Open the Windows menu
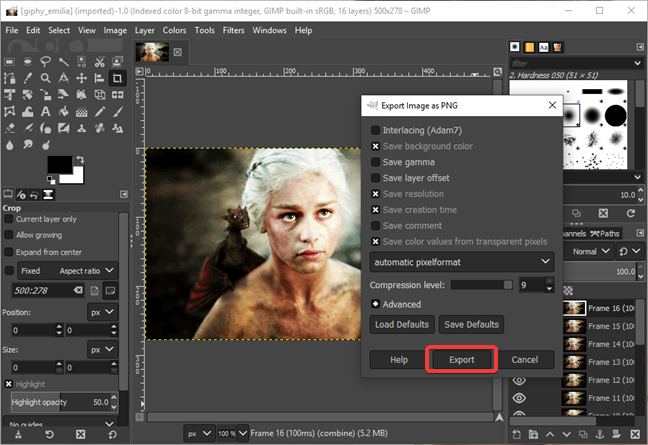The width and height of the screenshot is (648, 445). (x=269, y=30)
